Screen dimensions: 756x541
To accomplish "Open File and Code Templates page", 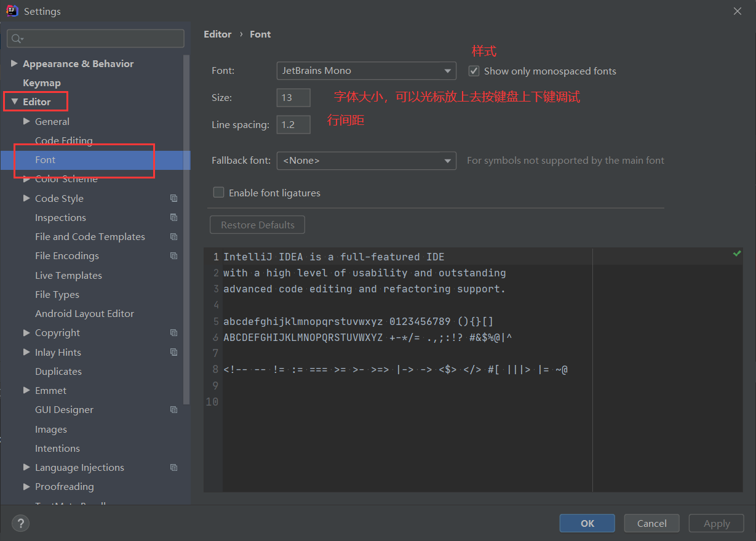I will pos(90,236).
